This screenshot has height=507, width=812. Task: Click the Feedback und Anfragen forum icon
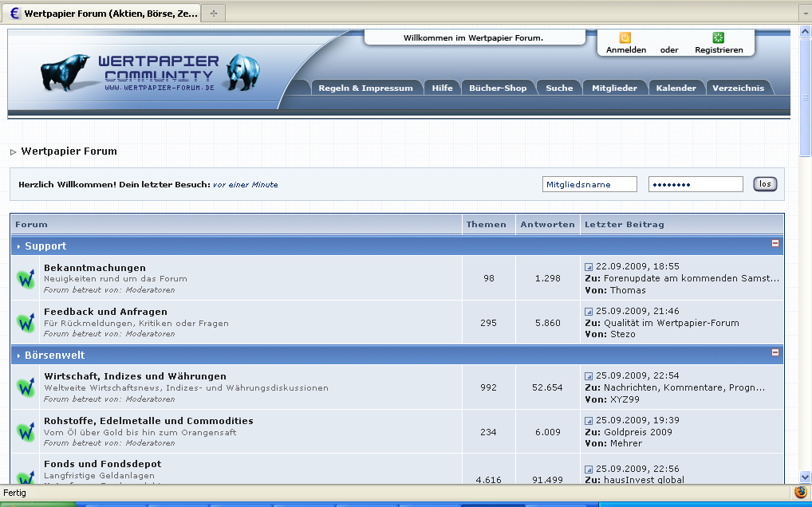click(x=26, y=322)
